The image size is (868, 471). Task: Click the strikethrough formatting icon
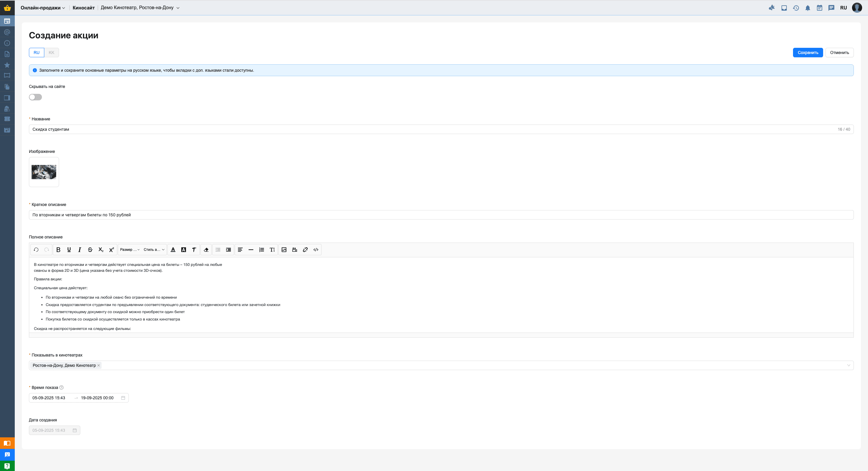90,250
